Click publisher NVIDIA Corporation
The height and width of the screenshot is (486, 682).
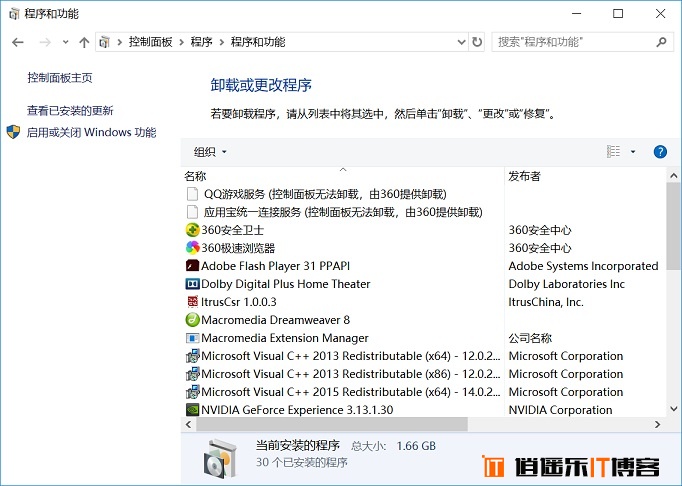[560, 410]
